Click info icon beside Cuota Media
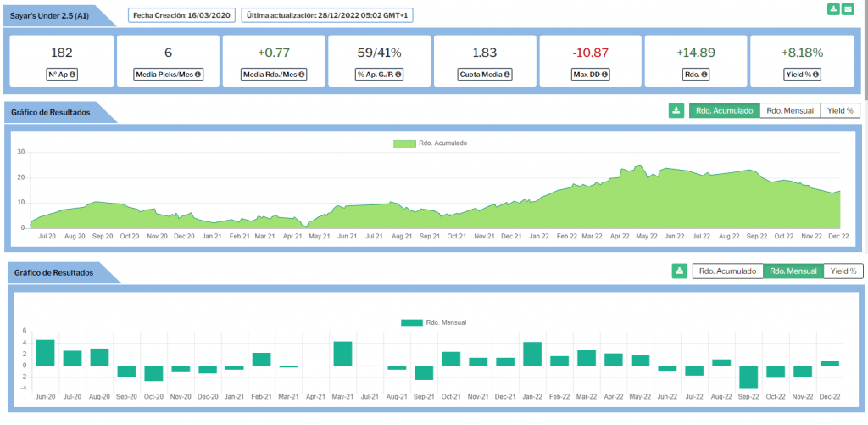The image size is (868, 425). (x=507, y=75)
